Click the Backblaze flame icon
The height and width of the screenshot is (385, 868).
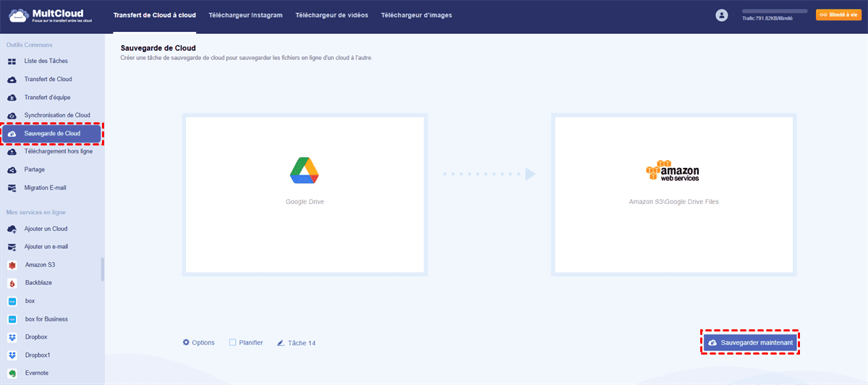click(12, 283)
